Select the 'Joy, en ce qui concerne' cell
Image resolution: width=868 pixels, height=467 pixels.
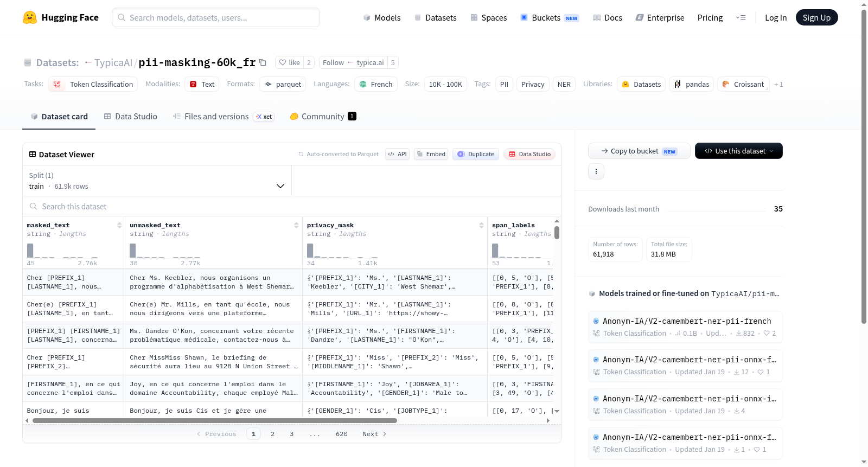point(214,388)
